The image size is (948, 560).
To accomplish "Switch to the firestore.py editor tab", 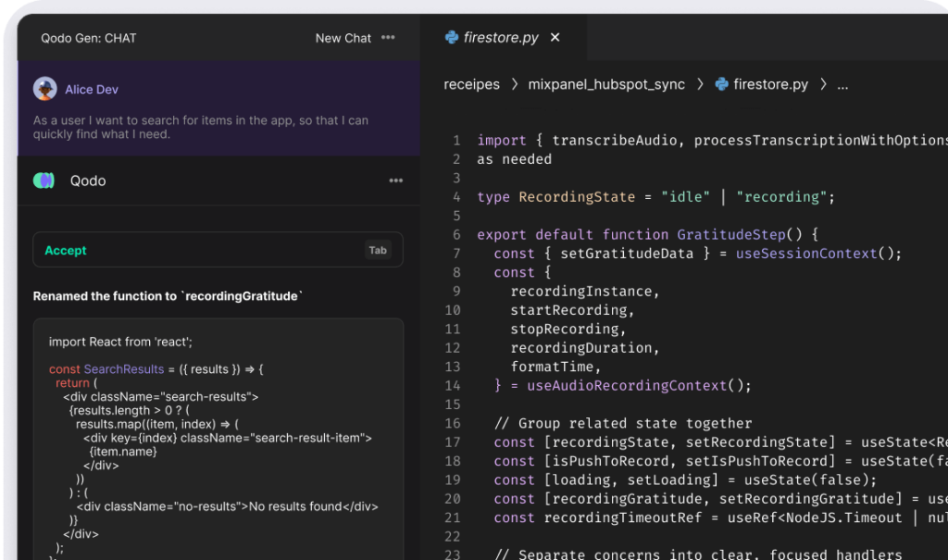I will pyautogui.click(x=500, y=37).
